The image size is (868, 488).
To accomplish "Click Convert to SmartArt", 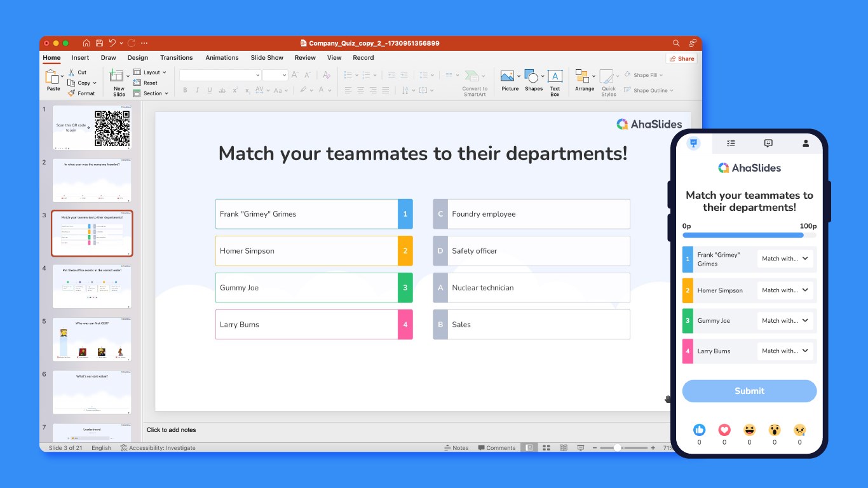I will [x=474, y=83].
